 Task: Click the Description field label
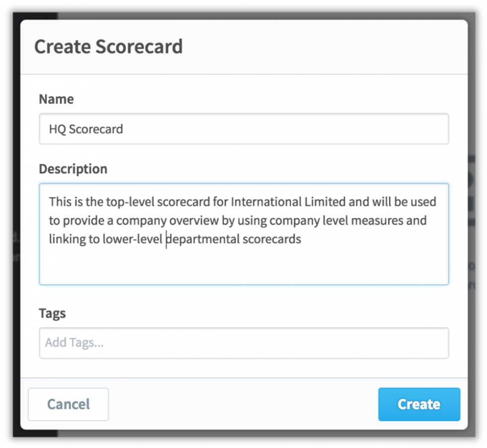click(x=73, y=168)
